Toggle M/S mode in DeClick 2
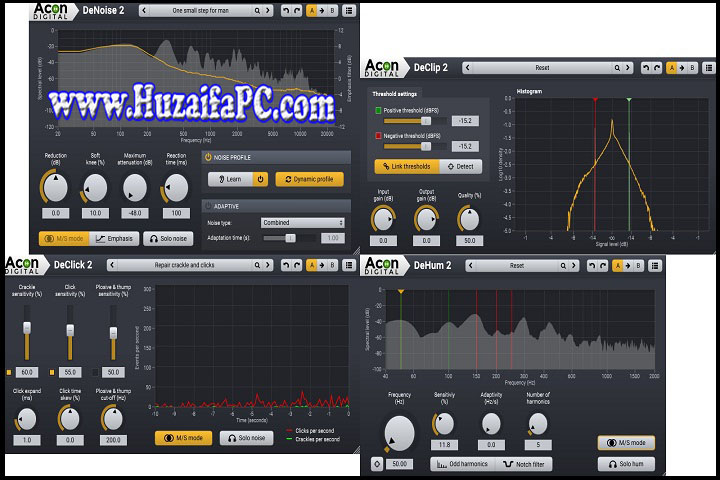This screenshot has width=720, height=480. [x=183, y=438]
